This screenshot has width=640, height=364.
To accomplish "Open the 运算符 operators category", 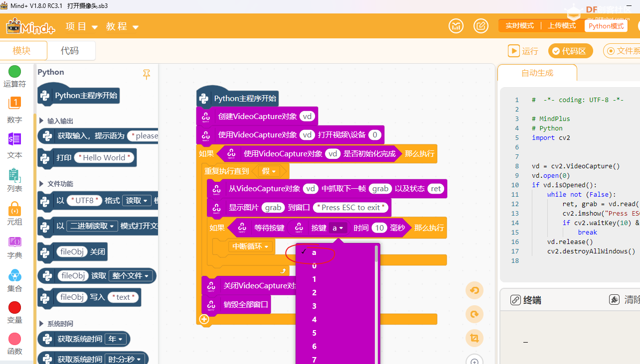I will coord(14,77).
